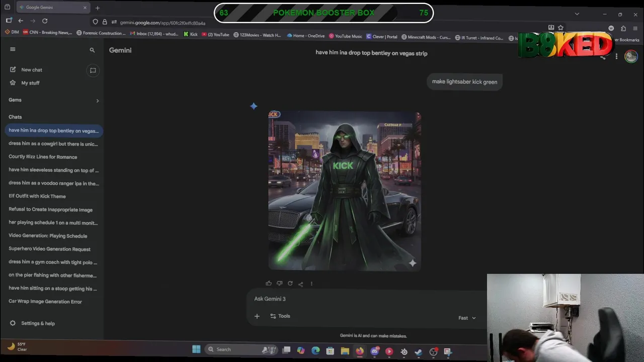The image size is (644, 362).
Task: Click the Windows taskbar Search box
Action: [x=242, y=349]
